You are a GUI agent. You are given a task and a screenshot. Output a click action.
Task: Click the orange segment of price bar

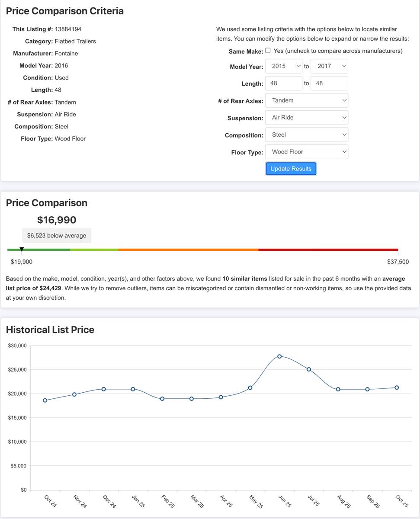pos(188,250)
